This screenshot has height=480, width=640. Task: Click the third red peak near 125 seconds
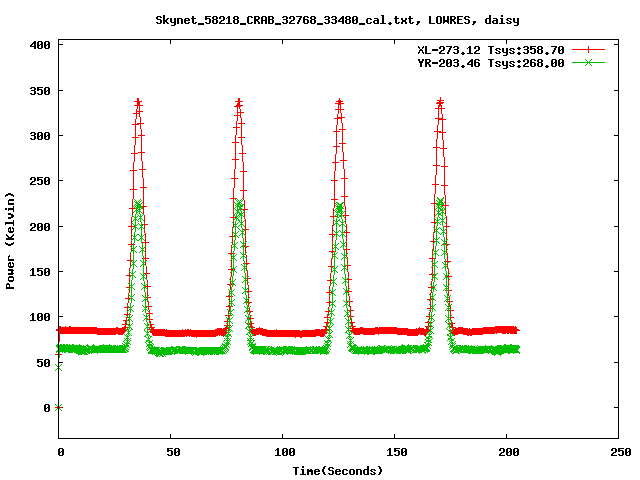click(340, 101)
